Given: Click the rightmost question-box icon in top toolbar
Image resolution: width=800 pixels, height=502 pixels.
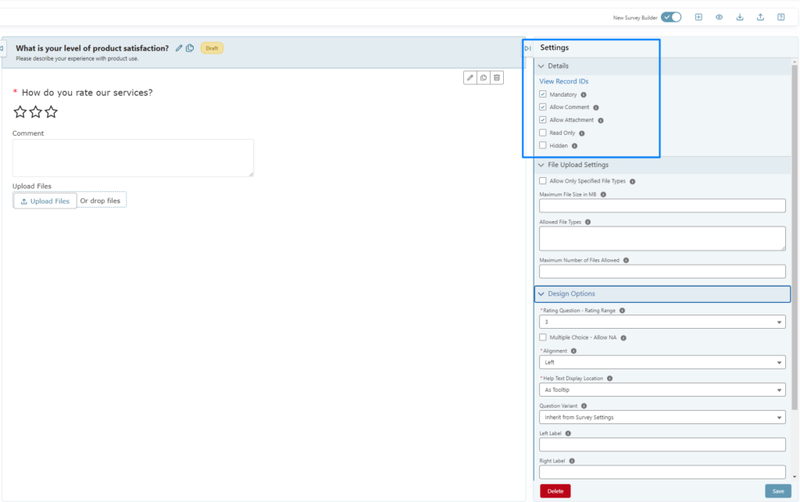Looking at the screenshot, I should (x=781, y=17).
